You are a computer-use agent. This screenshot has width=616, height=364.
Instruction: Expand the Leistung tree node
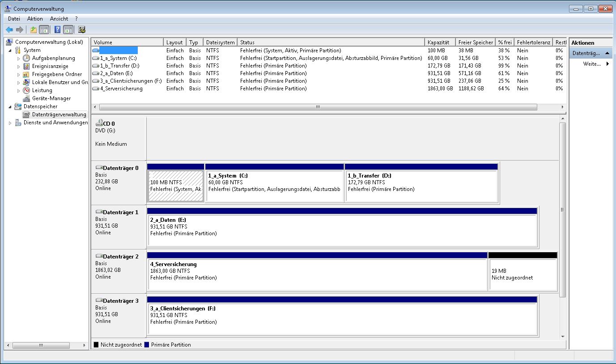(x=19, y=91)
